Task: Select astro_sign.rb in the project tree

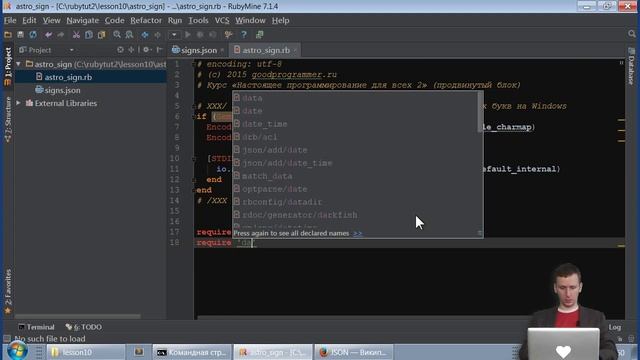Action: click(x=68, y=77)
